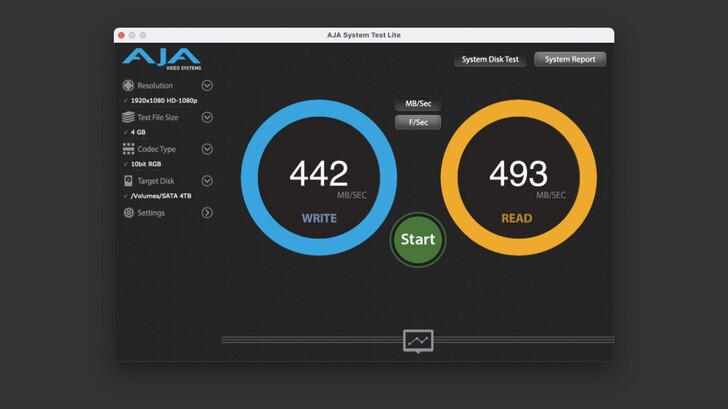728x409 pixels.
Task: Click the Settings gear icon
Action: pyautogui.click(x=129, y=213)
